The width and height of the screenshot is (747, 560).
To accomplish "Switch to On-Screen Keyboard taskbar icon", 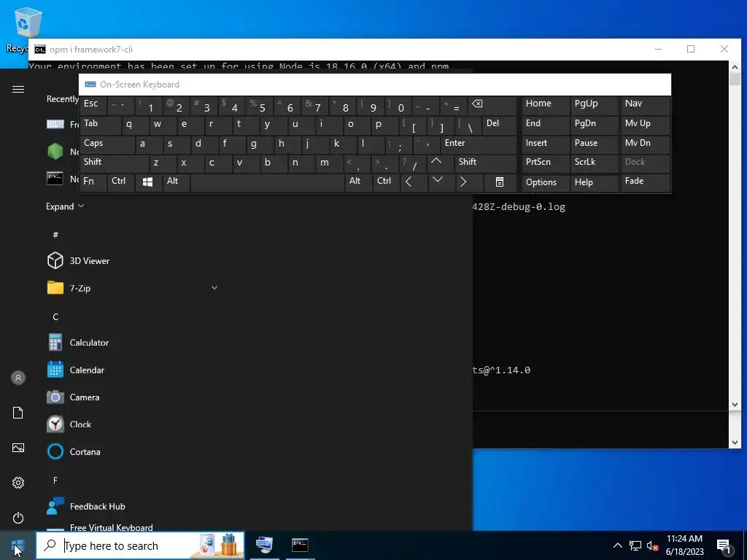I will (x=264, y=545).
